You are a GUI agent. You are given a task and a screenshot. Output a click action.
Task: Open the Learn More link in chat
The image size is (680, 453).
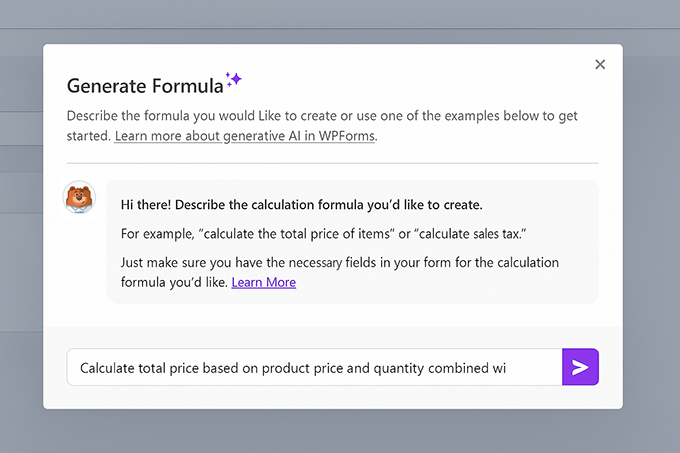[263, 282]
